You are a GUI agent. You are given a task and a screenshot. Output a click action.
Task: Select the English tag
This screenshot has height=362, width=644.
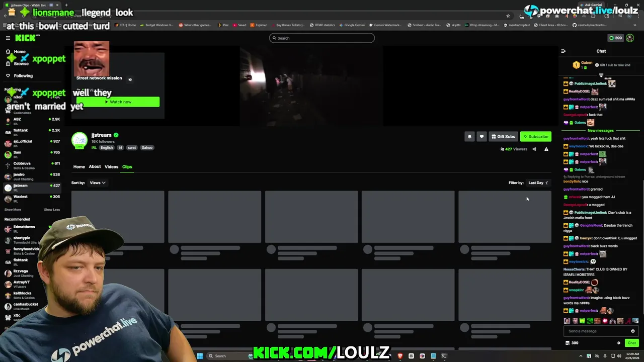[x=107, y=148]
